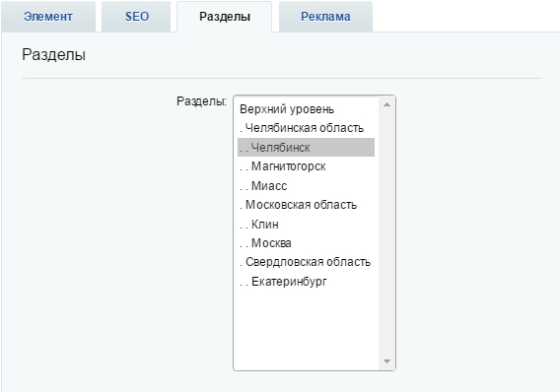Screen dimensions: 560x392
Task: Select the highlighted Челябинск entry
Action: click(306, 148)
